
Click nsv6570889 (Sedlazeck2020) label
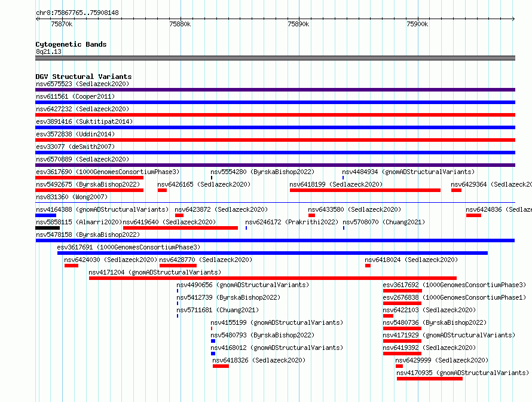click(82, 159)
